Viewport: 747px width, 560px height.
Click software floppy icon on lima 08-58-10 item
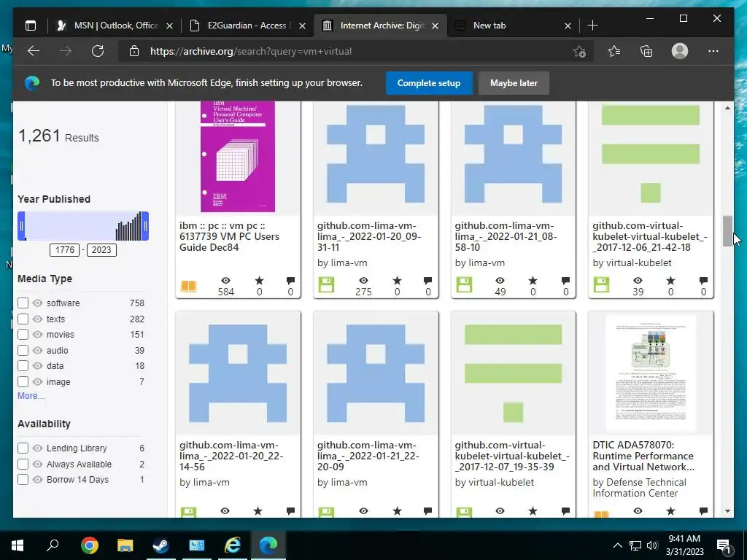coord(464,285)
